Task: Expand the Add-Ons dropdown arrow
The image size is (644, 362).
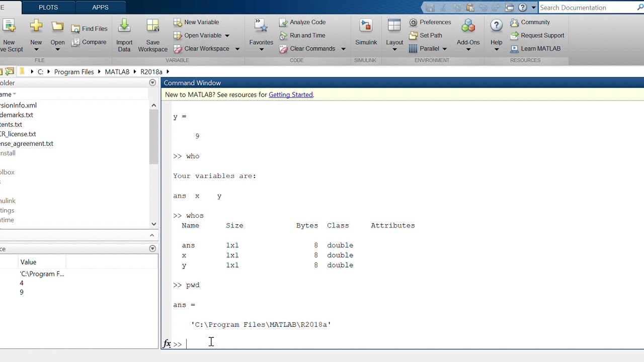Action: point(468,49)
